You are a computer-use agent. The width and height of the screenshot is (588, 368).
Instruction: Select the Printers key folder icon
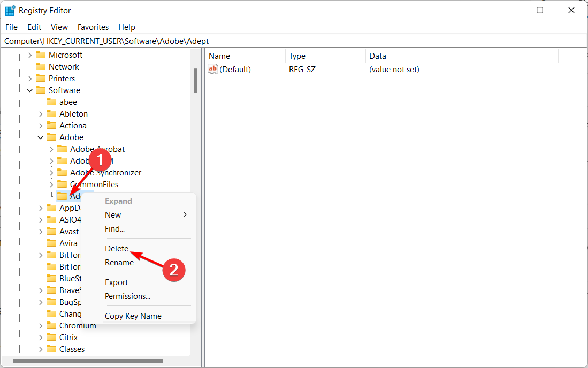click(41, 78)
